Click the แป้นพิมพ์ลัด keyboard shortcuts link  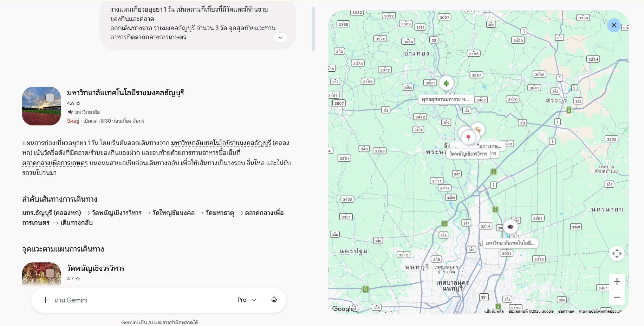(494, 311)
